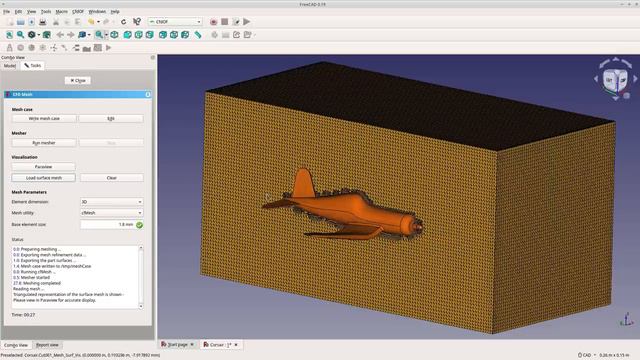Screen dimensions: 640x360
Task: Set Rear view cube icon
Action: (x=163, y=35)
